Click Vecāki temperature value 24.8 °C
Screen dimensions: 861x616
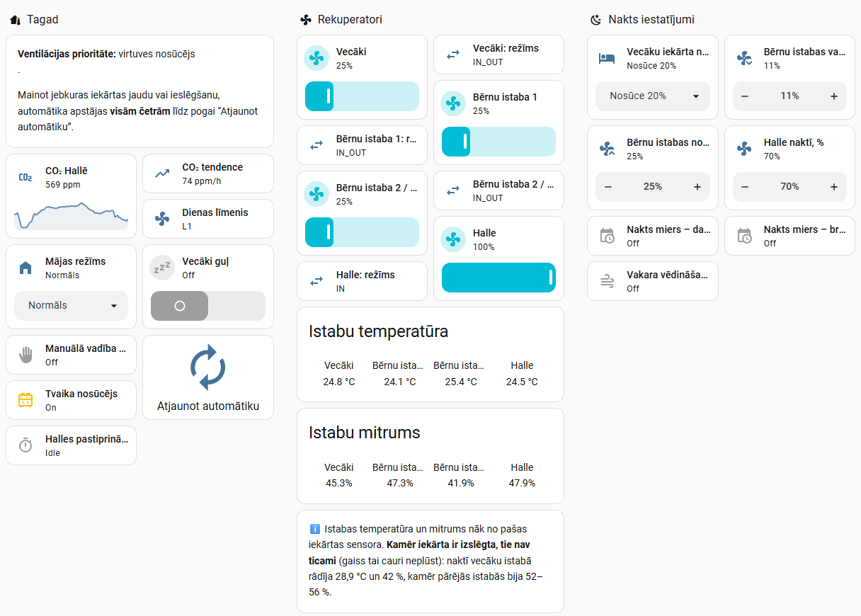[x=339, y=382]
